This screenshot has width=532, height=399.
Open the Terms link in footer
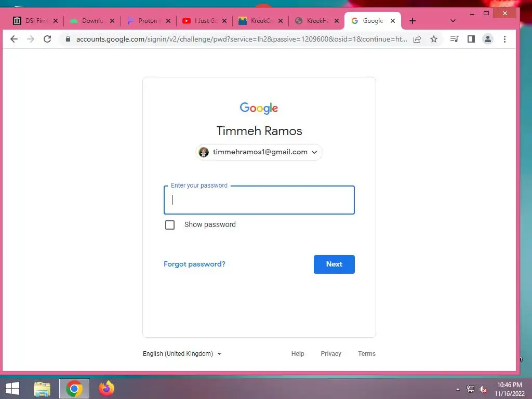click(367, 353)
